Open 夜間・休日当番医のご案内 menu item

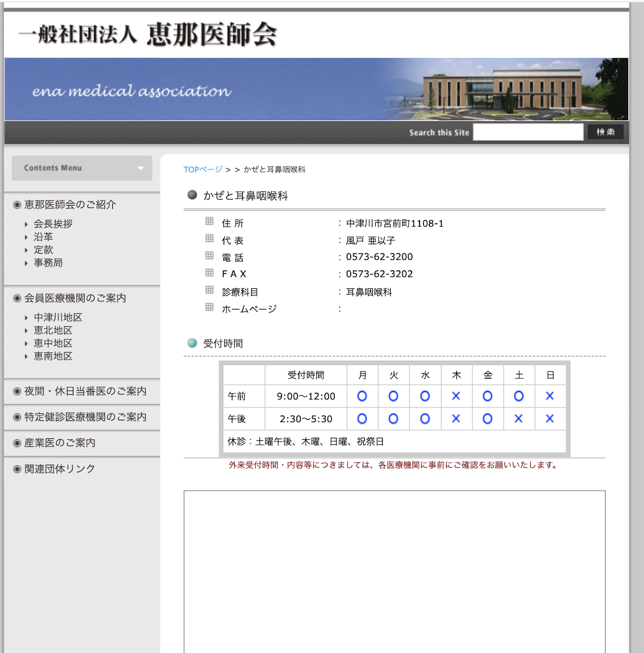(x=85, y=391)
